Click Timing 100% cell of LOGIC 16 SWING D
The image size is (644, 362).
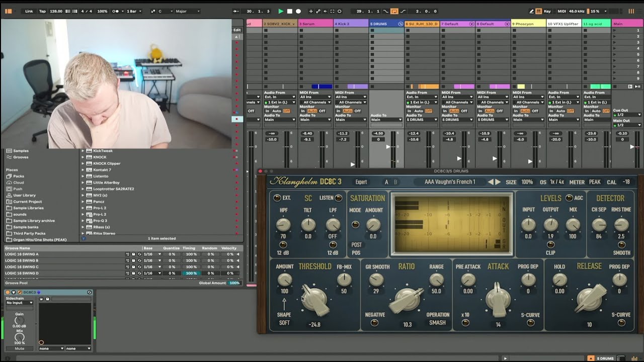(191, 274)
